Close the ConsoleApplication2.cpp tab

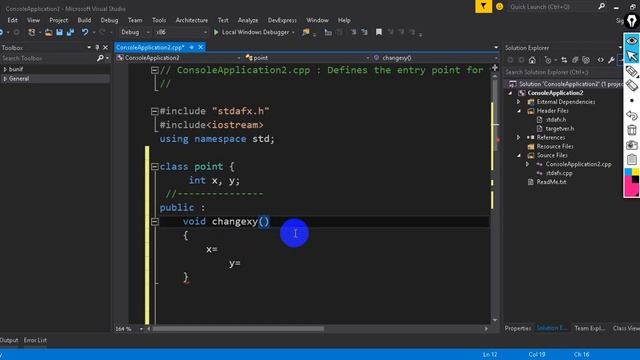pos(200,47)
